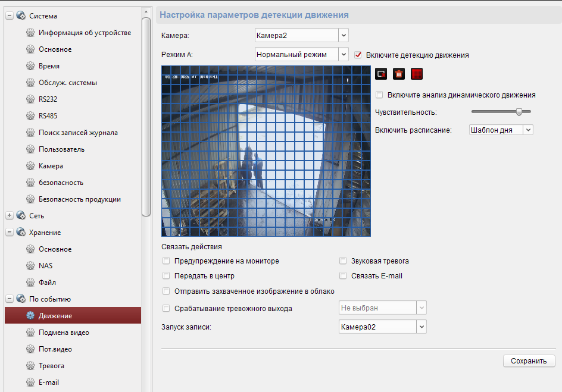Check the Звуковая тревога option
562x392 pixels.
pyautogui.click(x=343, y=261)
